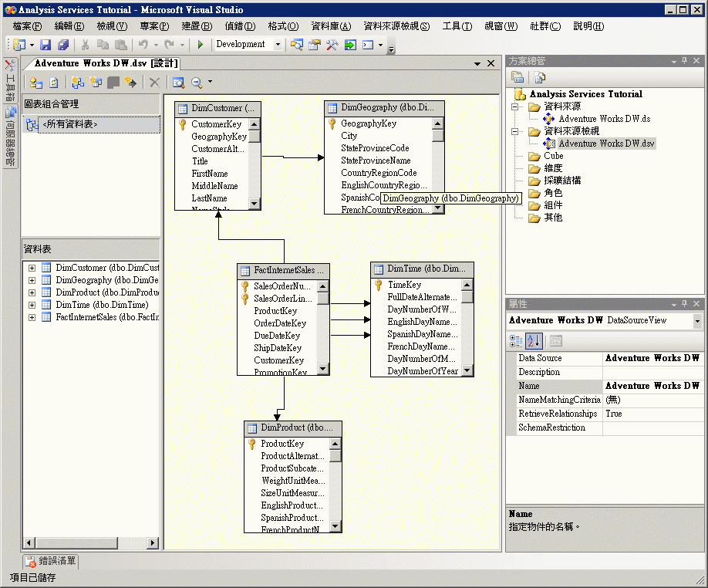This screenshot has height=588, width=708.
Task: Open the New Project dropdown arrow
Action: click(32, 45)
